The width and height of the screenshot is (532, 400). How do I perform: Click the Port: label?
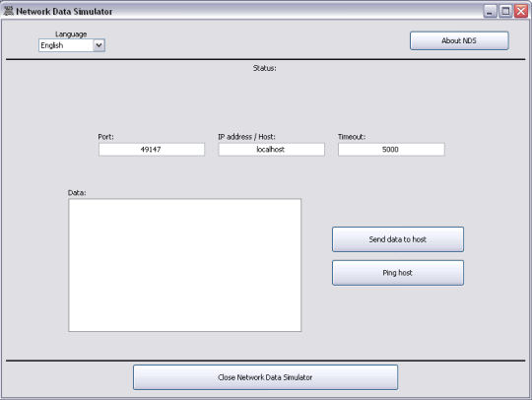coord(105,137)
